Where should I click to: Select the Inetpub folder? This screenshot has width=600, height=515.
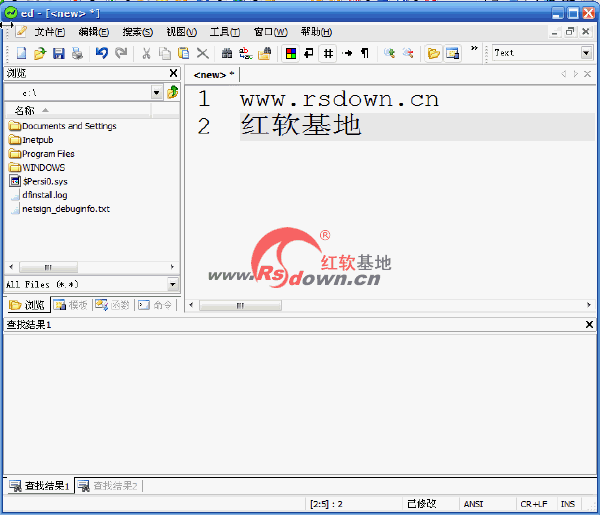[31, 140]
